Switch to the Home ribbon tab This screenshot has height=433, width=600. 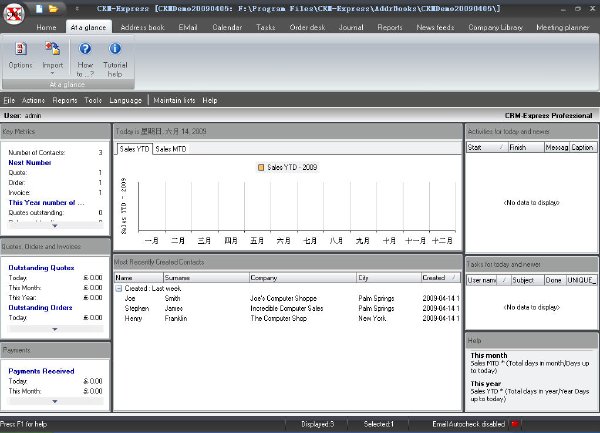[x=46, y=27]
